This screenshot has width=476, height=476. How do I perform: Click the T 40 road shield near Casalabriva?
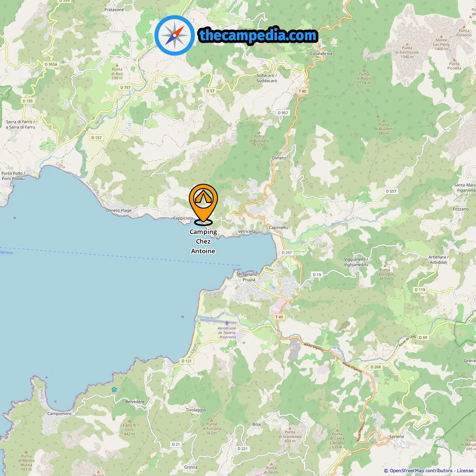[302, 91]
